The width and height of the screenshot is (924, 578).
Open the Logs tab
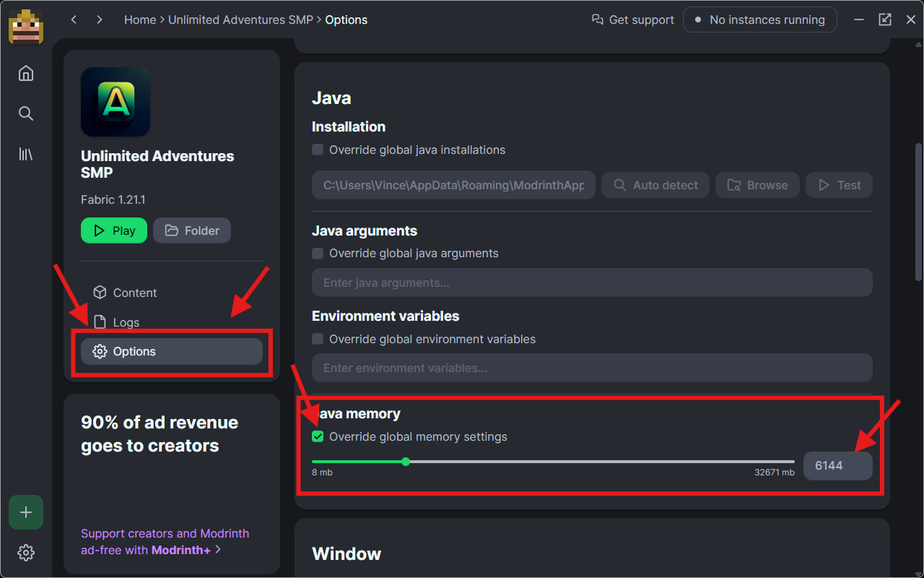pyautogui.click(x=172, y=322)
